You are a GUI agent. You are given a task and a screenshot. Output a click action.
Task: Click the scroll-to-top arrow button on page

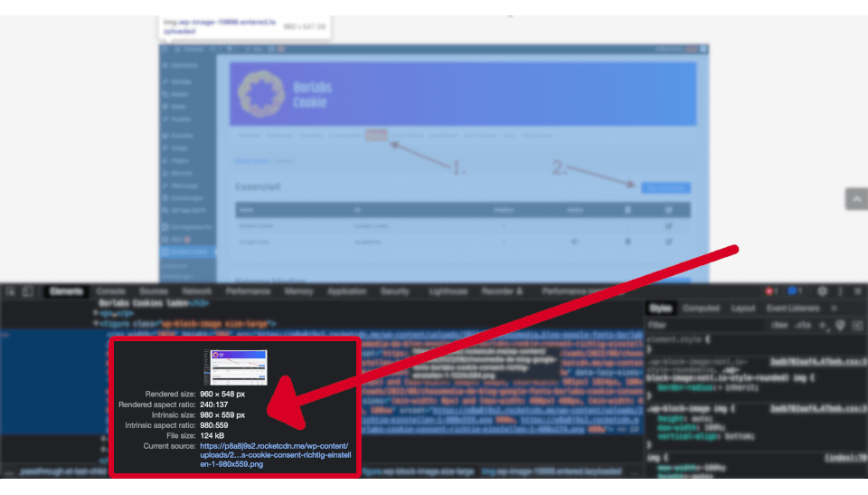coord(856,199)
